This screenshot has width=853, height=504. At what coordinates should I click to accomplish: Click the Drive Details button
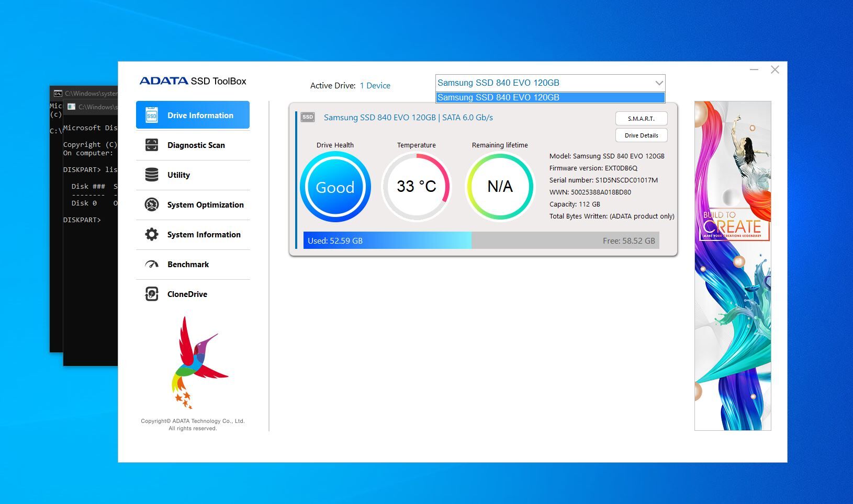641,135
